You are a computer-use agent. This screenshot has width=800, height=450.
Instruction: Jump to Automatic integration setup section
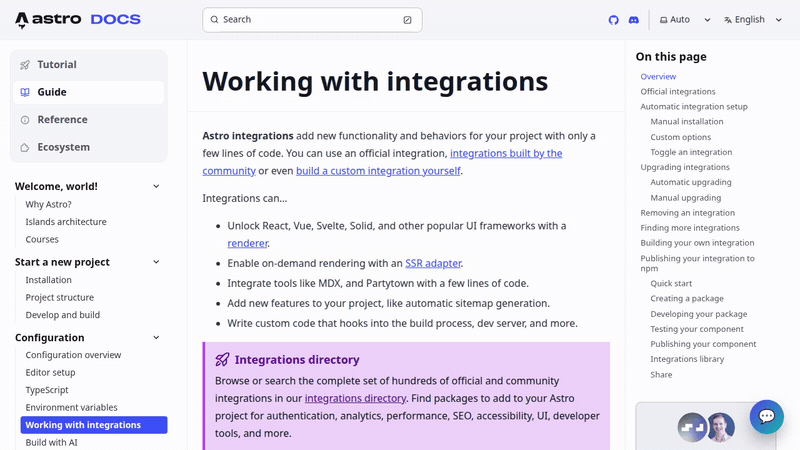point(694,107)
